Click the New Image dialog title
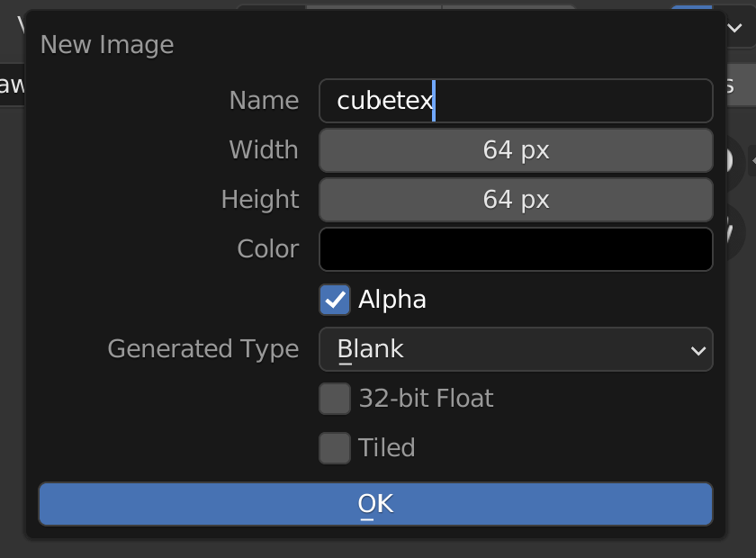The width and height of the screenshot is (756, 558). [x=107, y=45]
